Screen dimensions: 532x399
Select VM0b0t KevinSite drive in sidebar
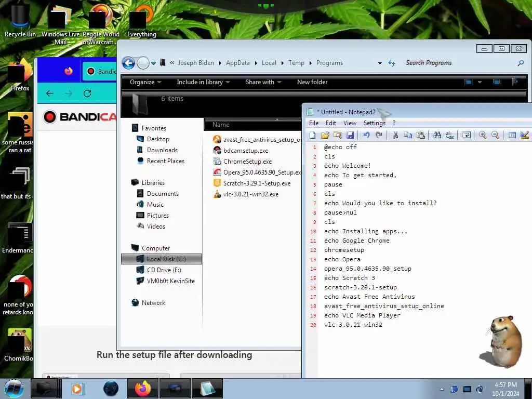pyautogui.click(x=170, y=281)
